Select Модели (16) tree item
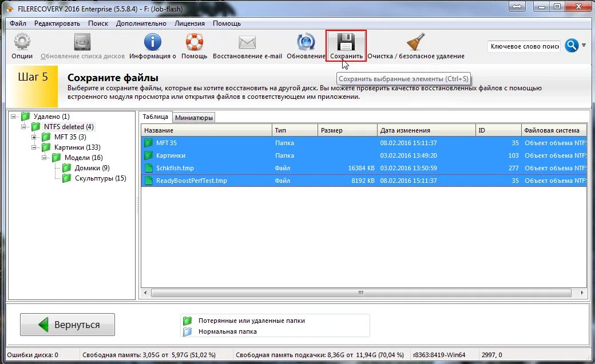595x364 pixels. (84, 157)
